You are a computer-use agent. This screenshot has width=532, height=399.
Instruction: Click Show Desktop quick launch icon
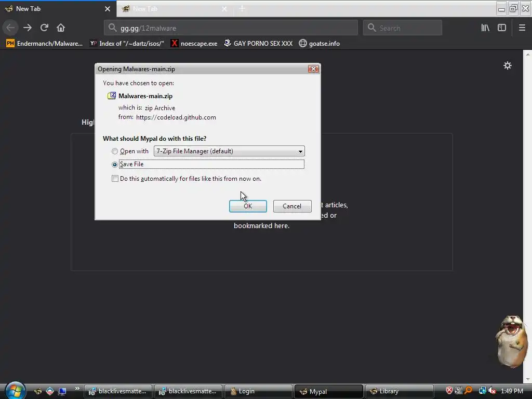tap(62, 391)
